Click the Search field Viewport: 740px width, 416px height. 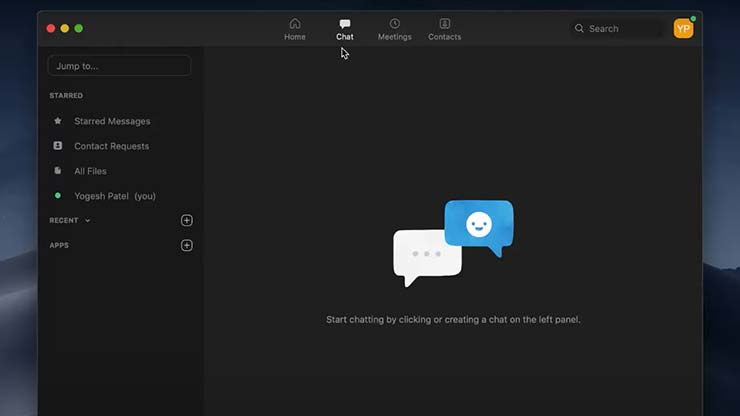616,29
